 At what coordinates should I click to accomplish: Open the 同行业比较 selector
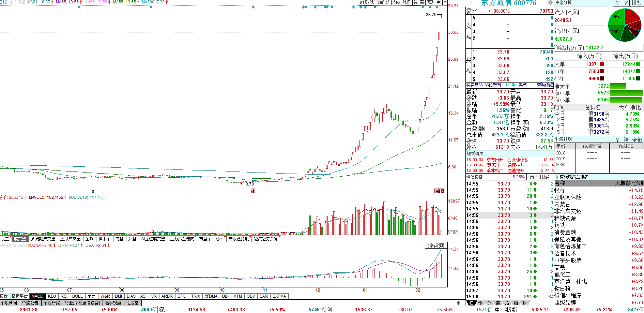tap(540, 177)
